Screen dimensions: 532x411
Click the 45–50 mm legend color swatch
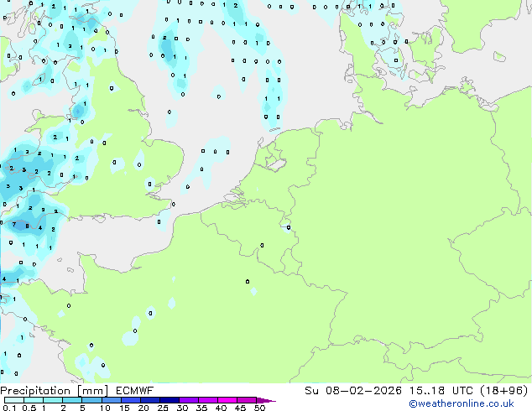click(x=247, y=400)
